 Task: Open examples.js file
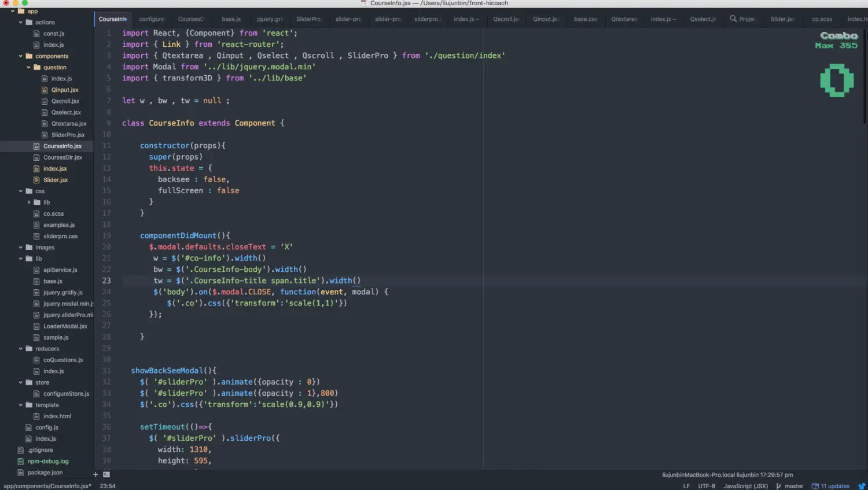[x=59, y=225]
